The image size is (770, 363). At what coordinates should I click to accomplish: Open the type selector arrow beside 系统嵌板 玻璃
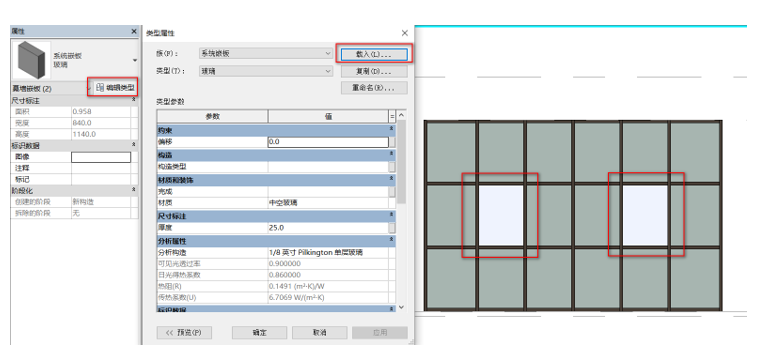point(135,60)
